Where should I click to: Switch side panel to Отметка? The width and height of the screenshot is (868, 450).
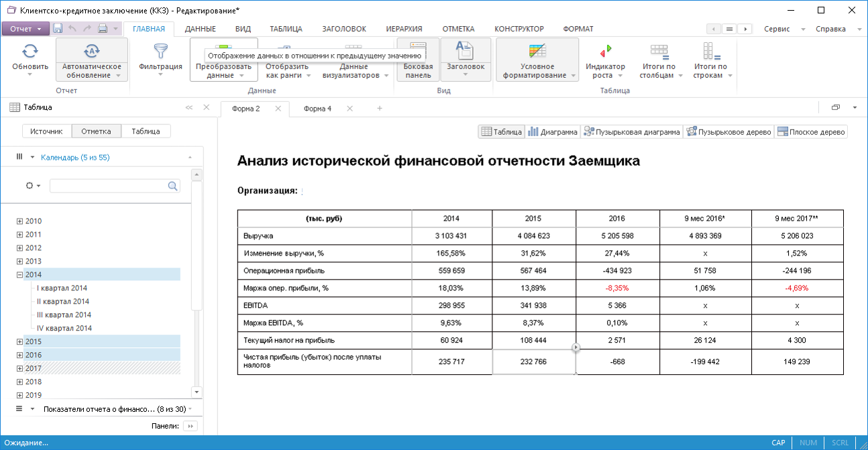[96, 131]
